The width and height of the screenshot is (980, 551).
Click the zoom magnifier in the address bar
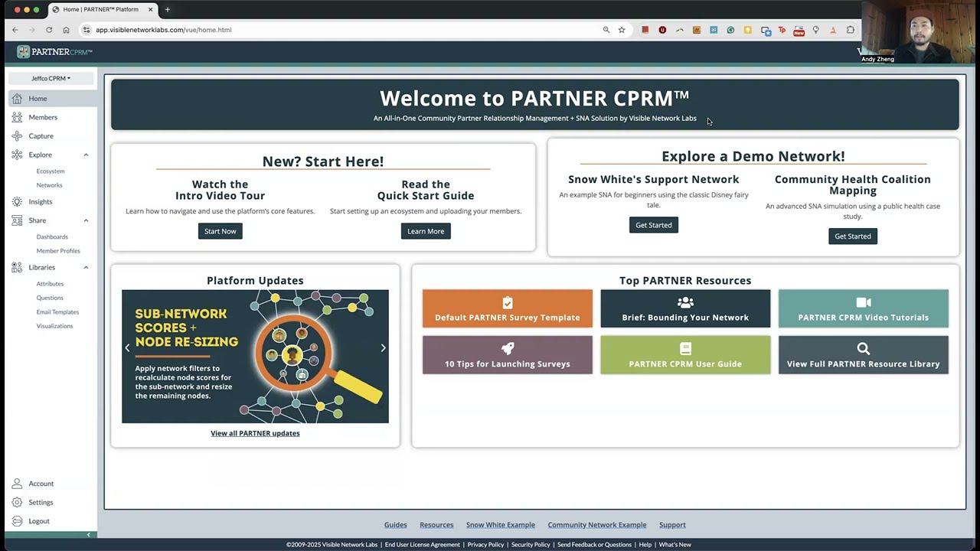click(606, 30)
